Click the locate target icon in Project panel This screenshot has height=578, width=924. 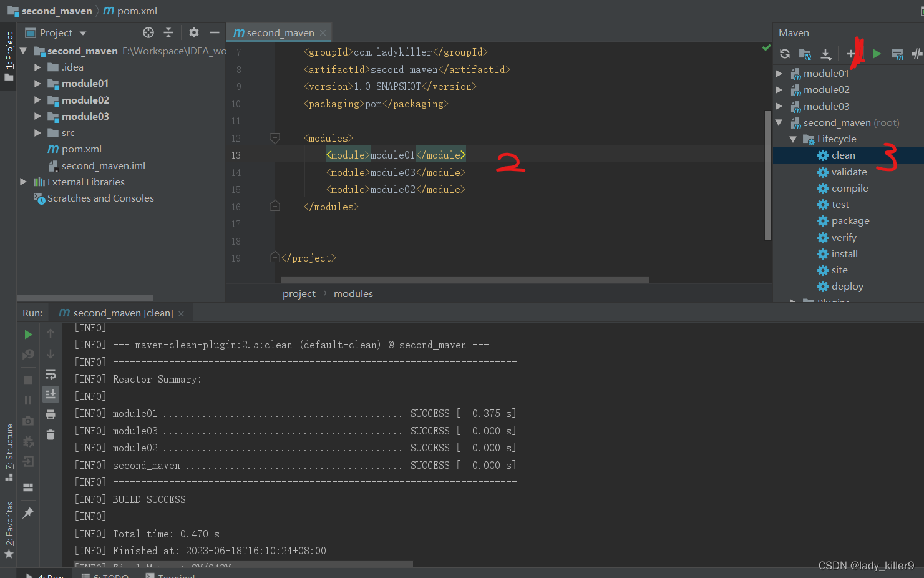pos(148,32)
